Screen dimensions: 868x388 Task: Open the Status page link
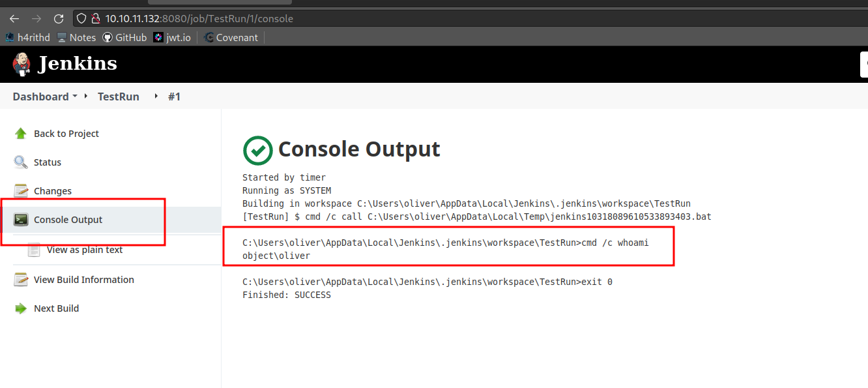pyautogui.click(x=48, y=162)
